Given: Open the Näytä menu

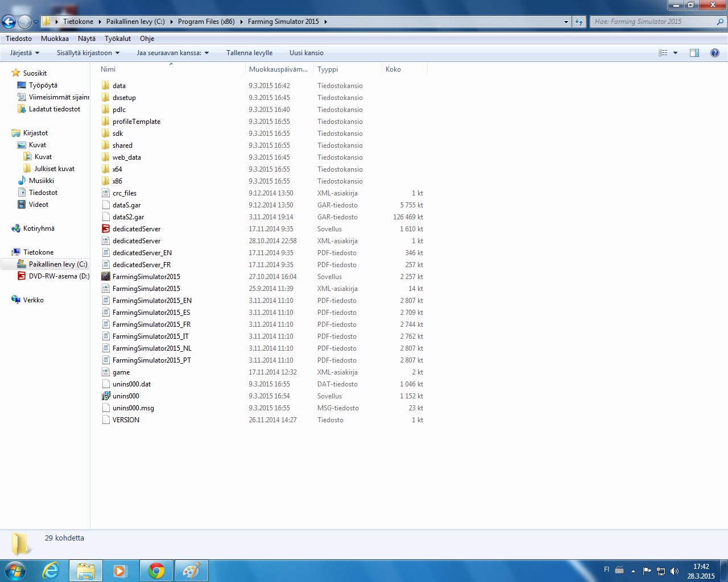Looking at the screenshot, I should pyautogui.click(x=86, y=39).
